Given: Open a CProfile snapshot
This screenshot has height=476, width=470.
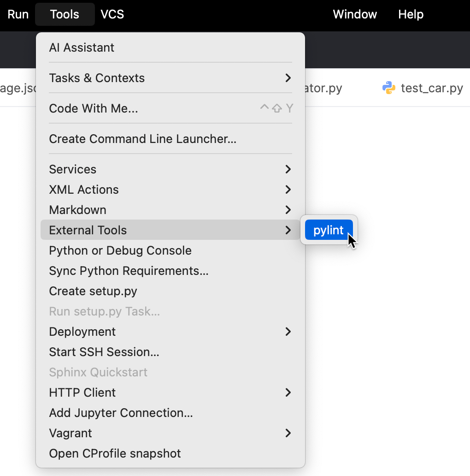Looking at the screenshot, I should (x=114, y=453).
